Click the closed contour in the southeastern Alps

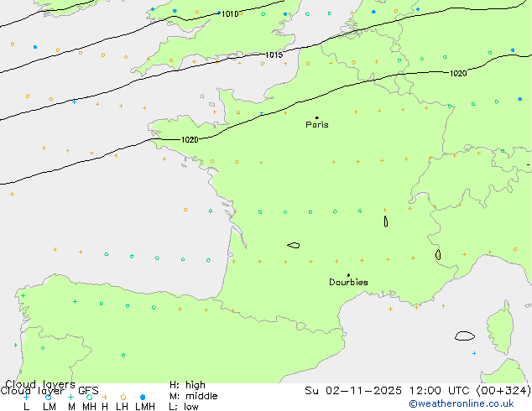(438, 254)
